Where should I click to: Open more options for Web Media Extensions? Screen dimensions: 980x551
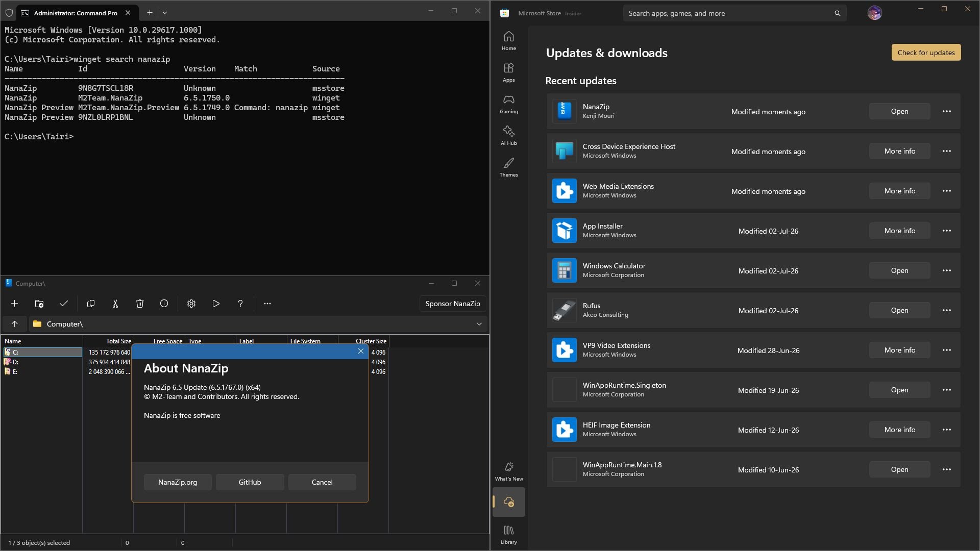[947, 191]
